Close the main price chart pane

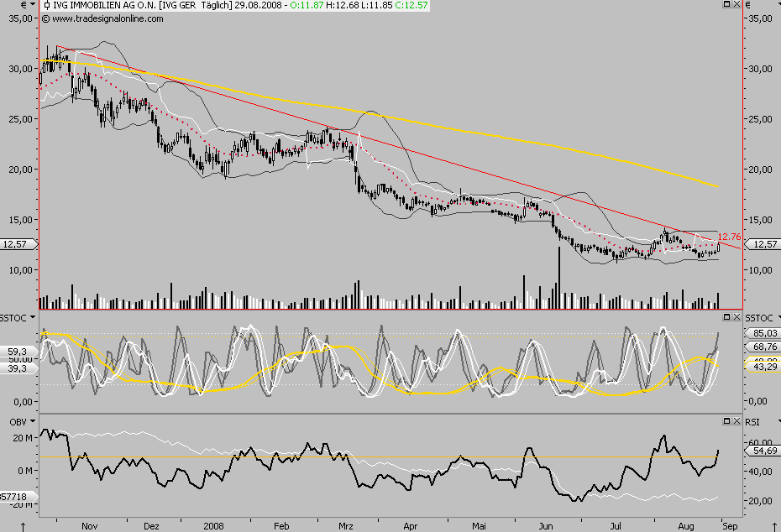click(x=736, y=4)
